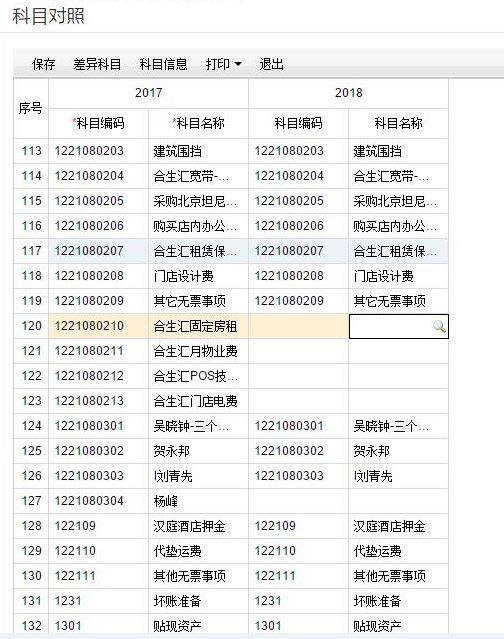Select row number 117
The width and height of the screenshot is (504, 639).
coord(31,251)
